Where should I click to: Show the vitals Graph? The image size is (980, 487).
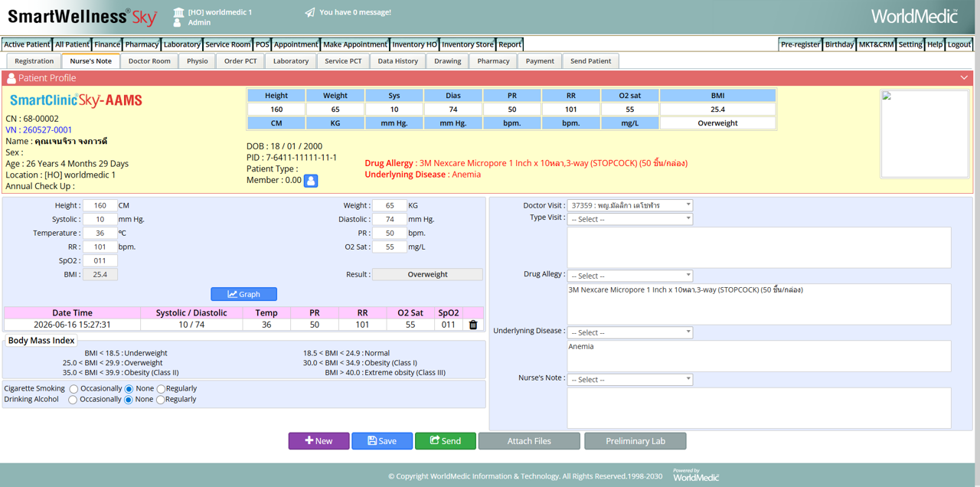click(243, 294)
